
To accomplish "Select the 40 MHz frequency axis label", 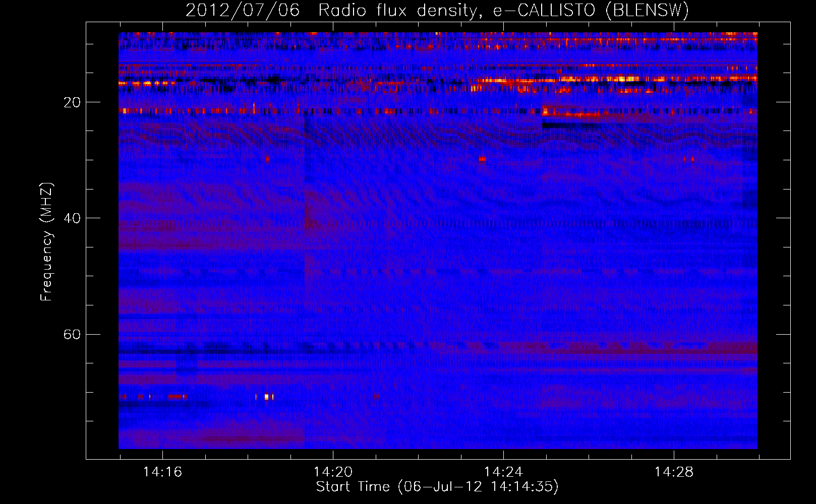I will (72, 218).
